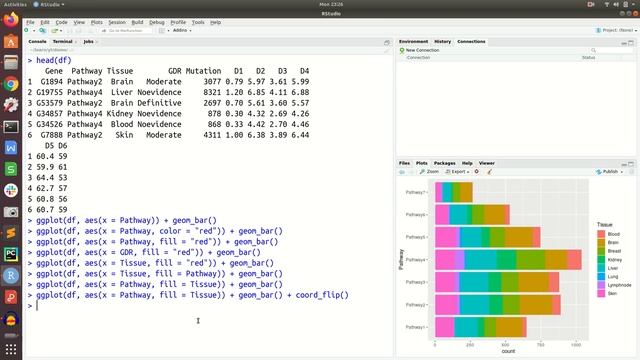
Task: Switch to the Packages tab
Action: [444, 163]
